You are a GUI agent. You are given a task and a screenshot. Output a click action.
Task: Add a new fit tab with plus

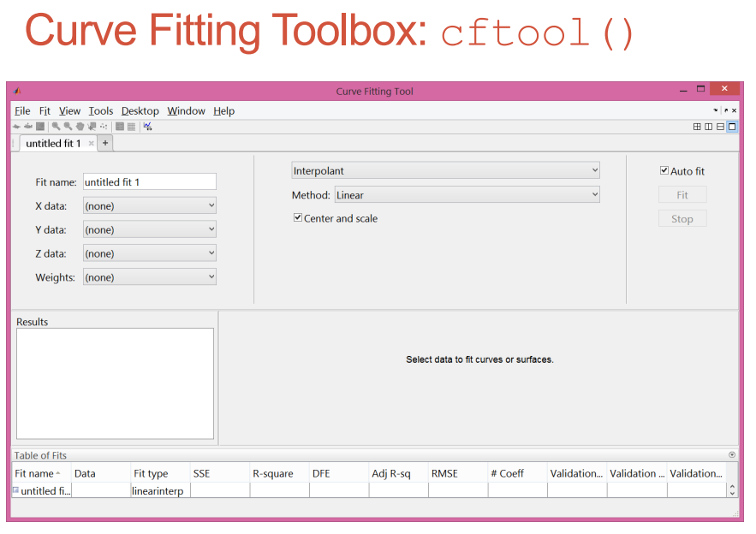tap(105, 143)
